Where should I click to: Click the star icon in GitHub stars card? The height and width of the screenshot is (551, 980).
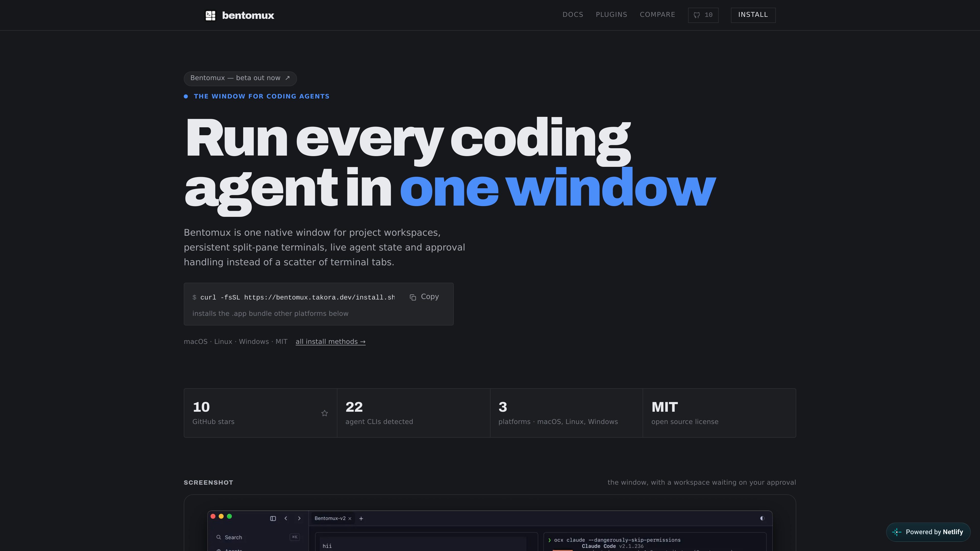pos(325,413)
